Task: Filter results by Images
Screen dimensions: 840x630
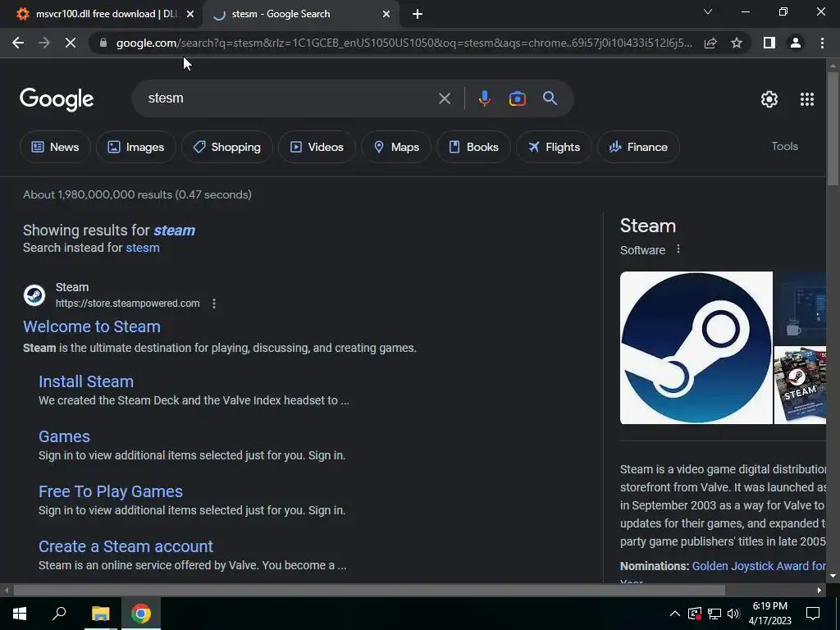Action: (136, 147)
